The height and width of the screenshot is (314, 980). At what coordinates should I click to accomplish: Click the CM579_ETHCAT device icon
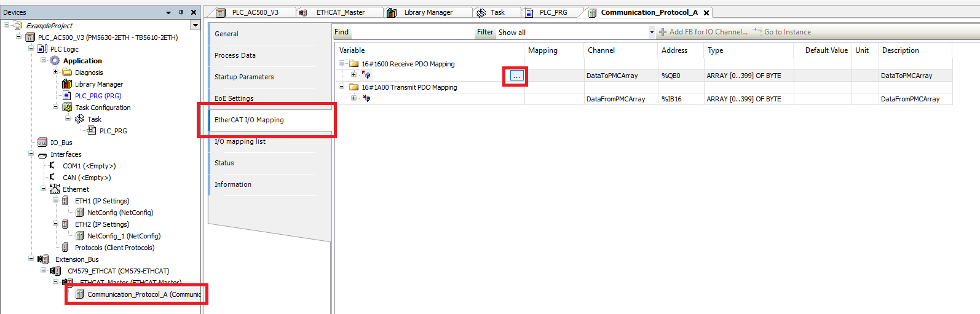[x=55, y=271]
